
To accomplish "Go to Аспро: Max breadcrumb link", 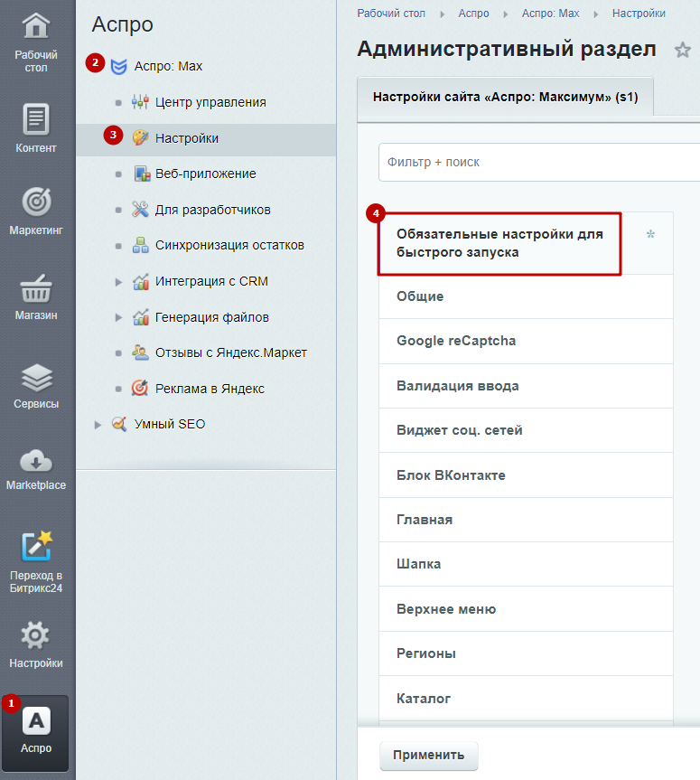I will [550, 14].
